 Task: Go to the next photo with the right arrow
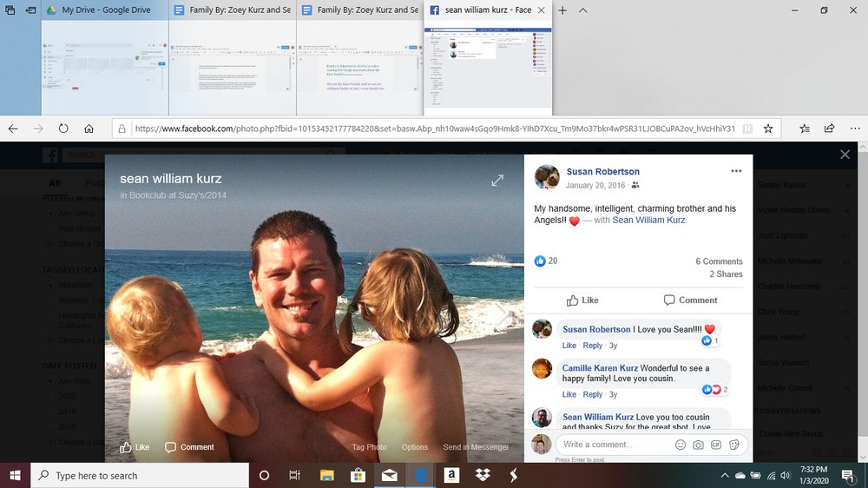pyautogui.click(x=501, y=314)
